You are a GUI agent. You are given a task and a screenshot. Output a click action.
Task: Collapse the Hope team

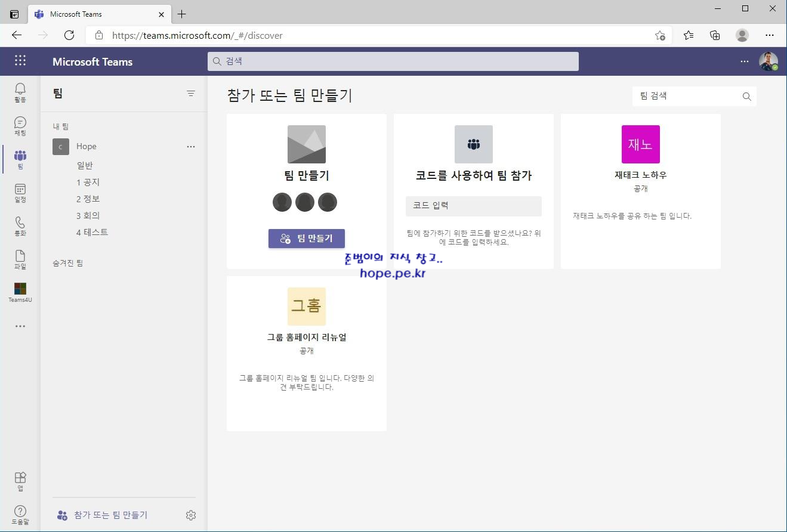tap(87, 146)
